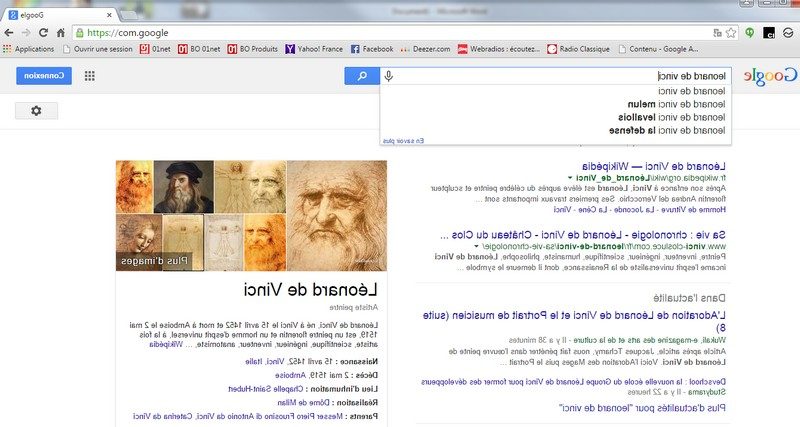Open 'Sa vie : chronologie' Château du Clos result
This screenshot has height=427, width=800.
coord(582,235)
